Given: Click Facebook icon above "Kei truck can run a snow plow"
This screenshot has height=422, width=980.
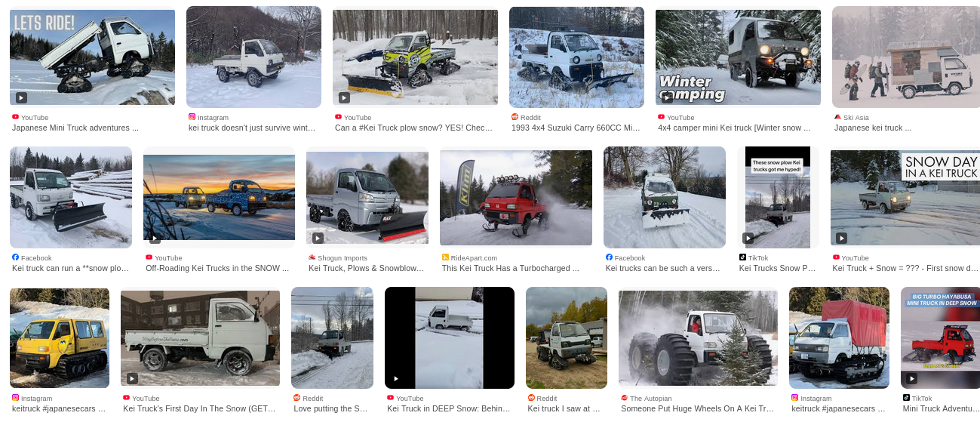Looking at the screenshot, I should 15,257.
